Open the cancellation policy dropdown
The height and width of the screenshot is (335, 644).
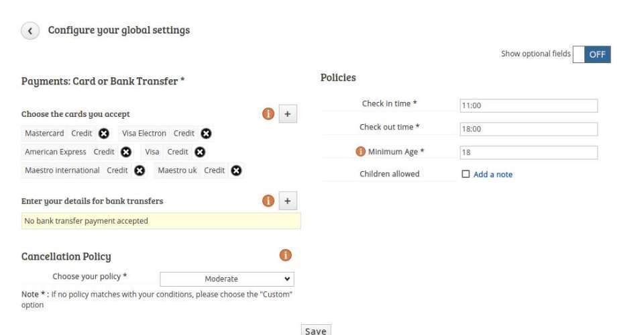click(227, 279)
